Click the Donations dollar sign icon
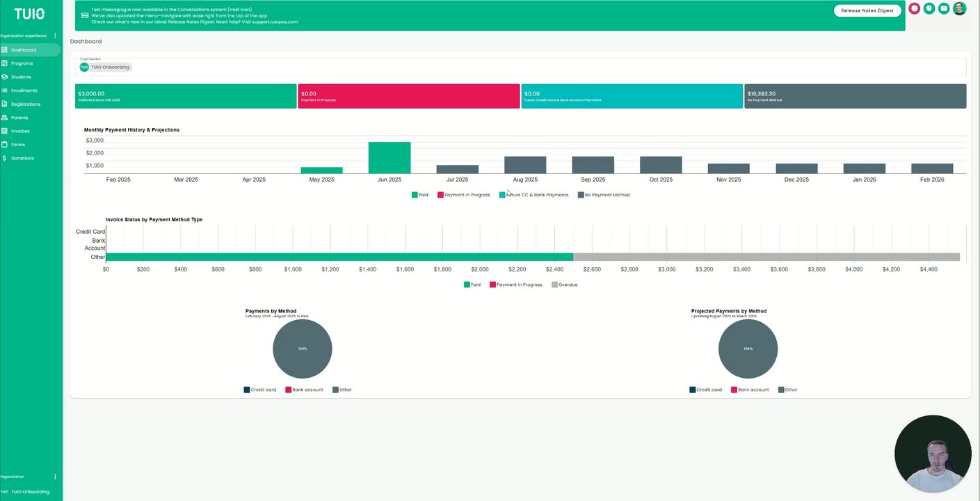 coord(4,158)
